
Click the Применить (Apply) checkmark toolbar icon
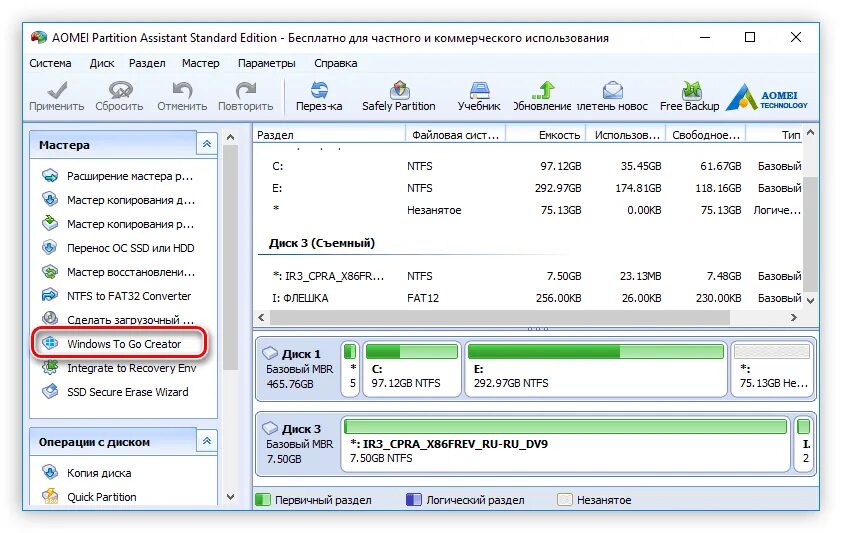57,90
